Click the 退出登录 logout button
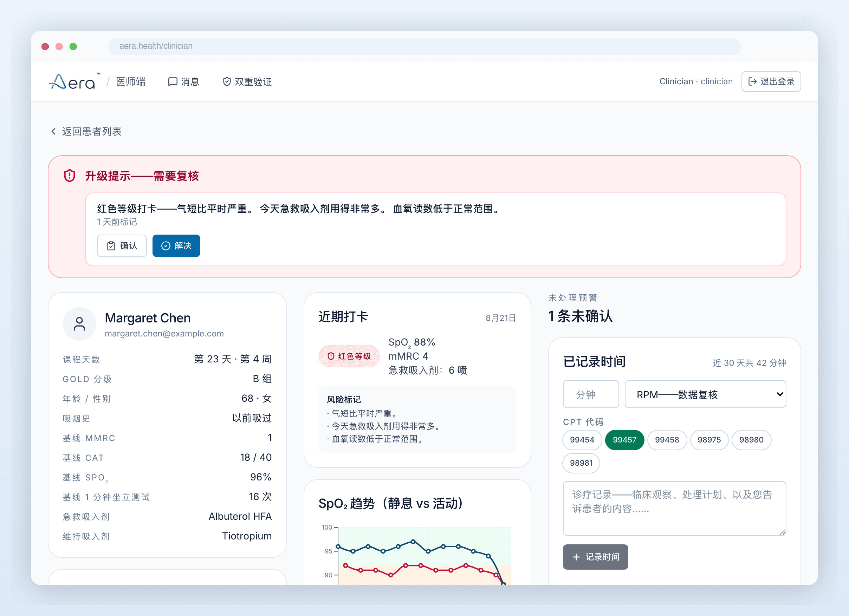Image resolution: width=849 pixels, height=616 pixels. pyautogui.click(x=771, y=81)
